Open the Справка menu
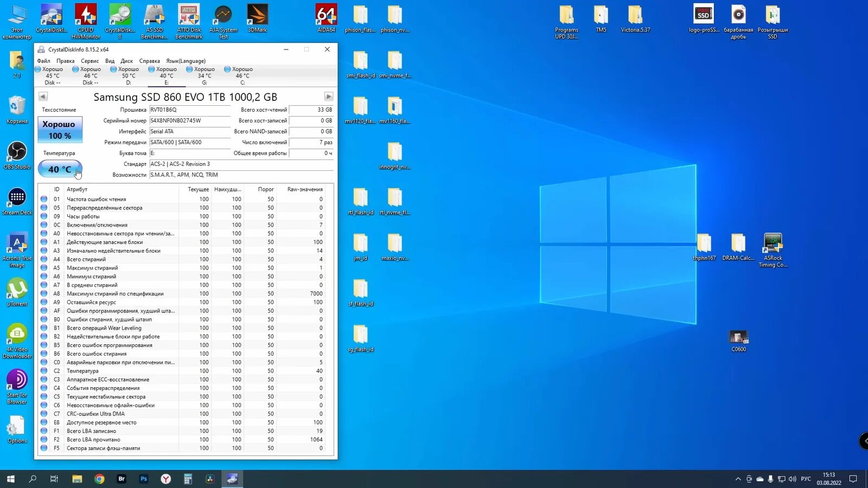This screenshot has width=868, height=488. (149, 61)
